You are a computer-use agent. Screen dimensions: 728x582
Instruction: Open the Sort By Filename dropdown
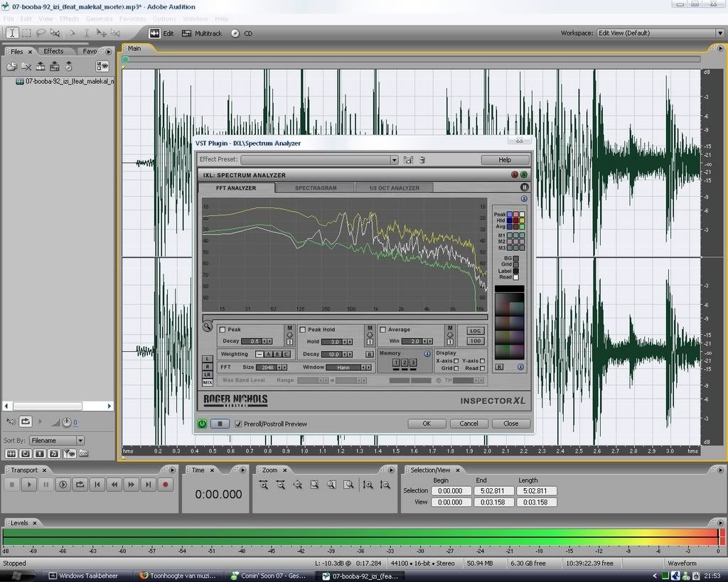[x=80, y=441]
